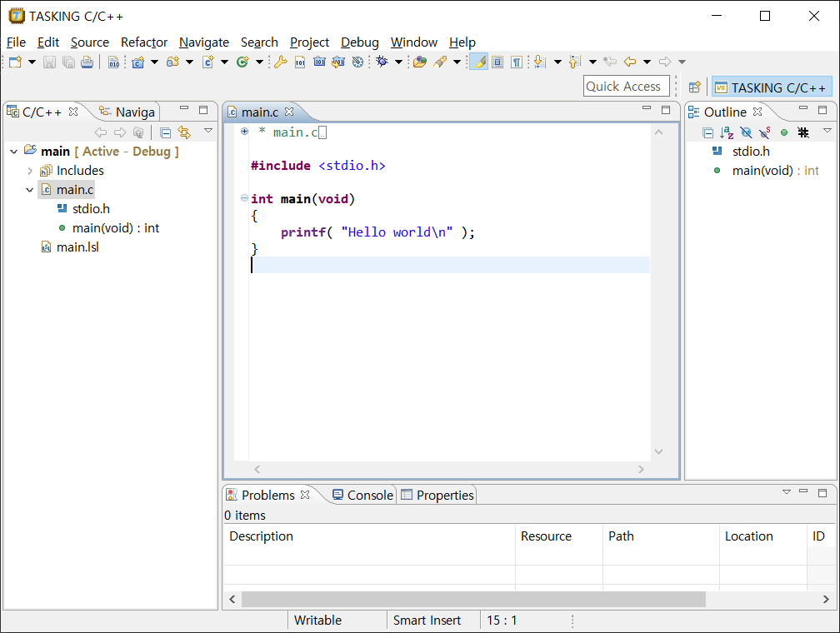Open the Outline View Menu triangle

[x=827, y=131]
